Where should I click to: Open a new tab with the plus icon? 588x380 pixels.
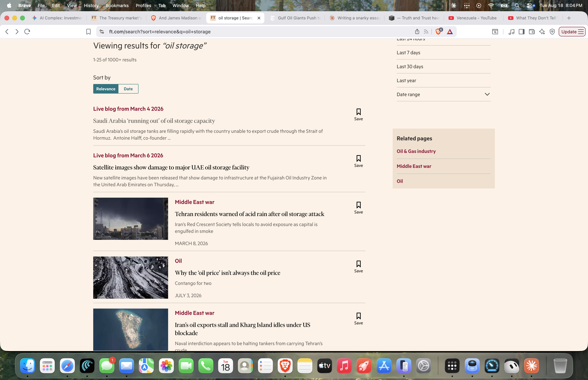tap(569, 18)
